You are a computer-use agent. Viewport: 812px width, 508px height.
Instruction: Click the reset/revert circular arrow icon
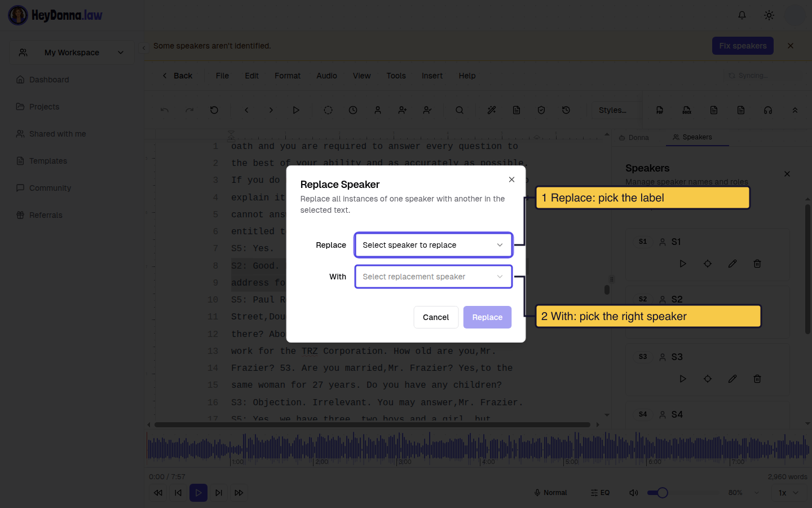click(x=214, y=110)
